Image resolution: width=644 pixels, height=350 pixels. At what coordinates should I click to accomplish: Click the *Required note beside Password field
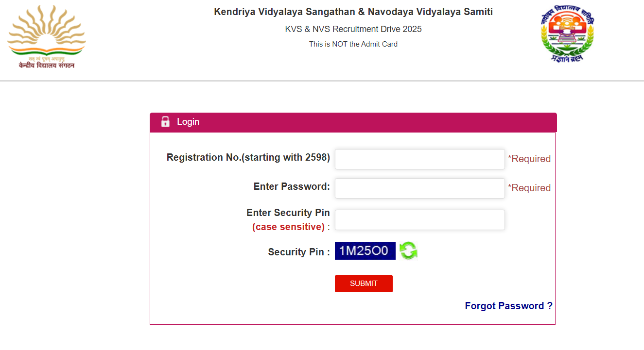pyautogui.click(x=529, y=188)
